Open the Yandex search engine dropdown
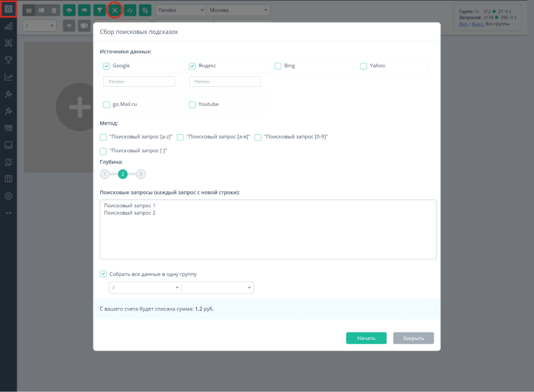The width and height of the screenshot is (534, 392). pos(180,11)
